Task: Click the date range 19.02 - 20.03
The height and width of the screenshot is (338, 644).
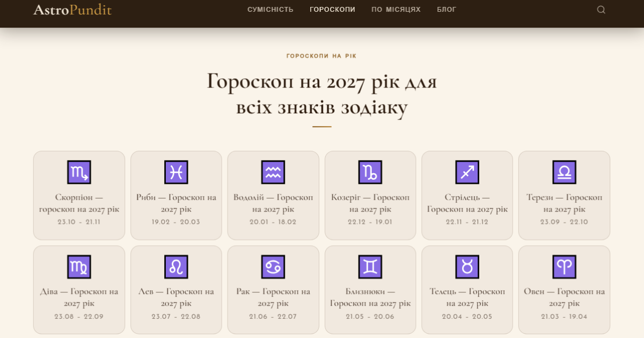Action: coord(176,222)
